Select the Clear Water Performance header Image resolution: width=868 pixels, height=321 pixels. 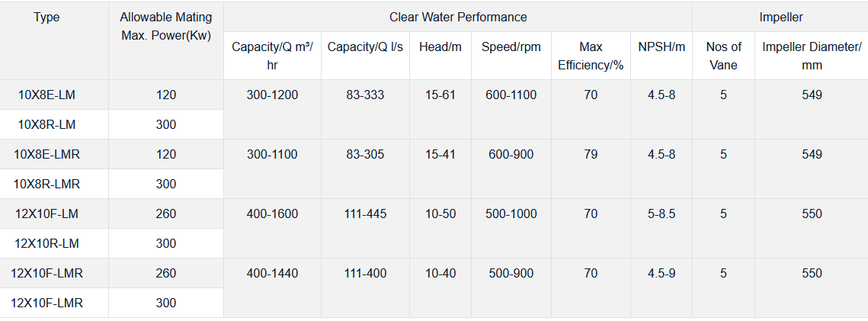click(x=457, y=18)
